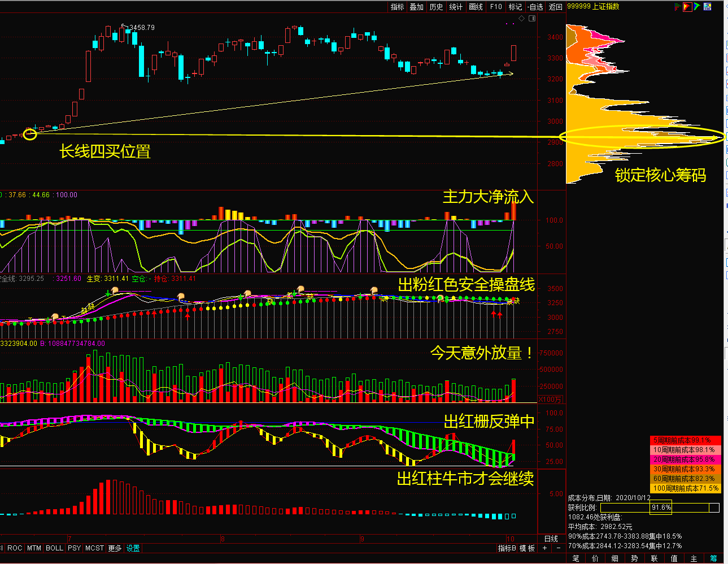This screenshot has height=564, width=728.
Task: Expand 更多 indicators list
Action: [115, 548]
